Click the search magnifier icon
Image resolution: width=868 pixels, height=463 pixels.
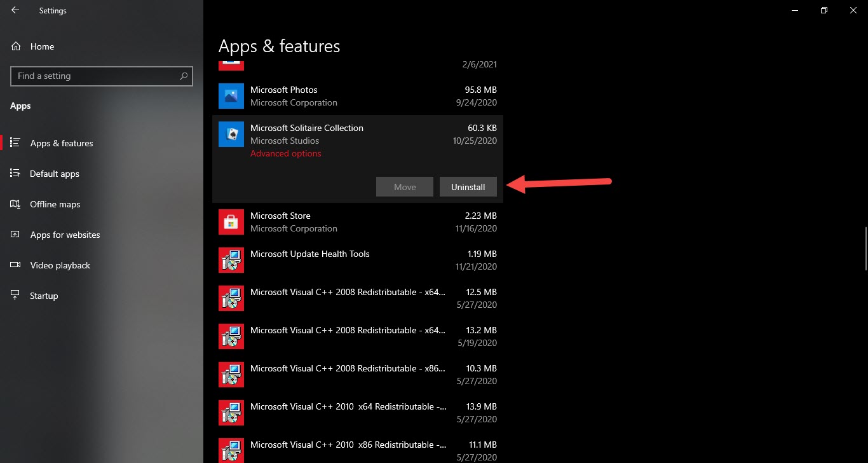(x=184, y=76)
